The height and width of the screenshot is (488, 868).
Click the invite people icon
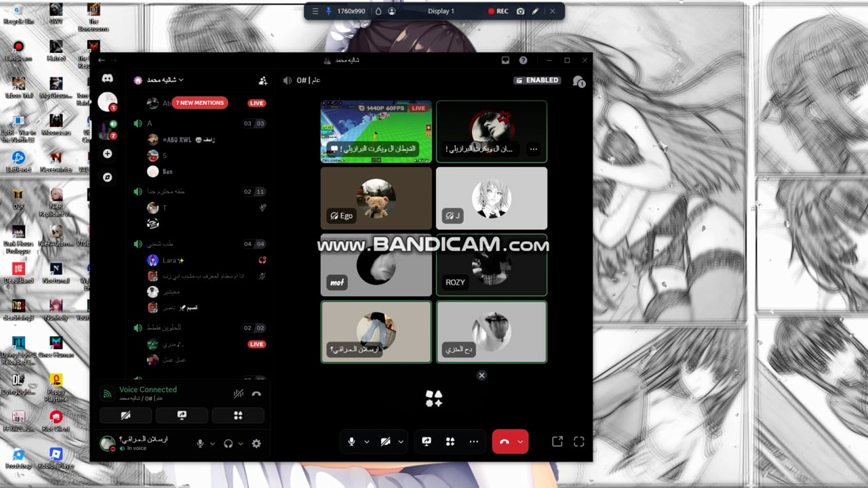tap(263, 80)
